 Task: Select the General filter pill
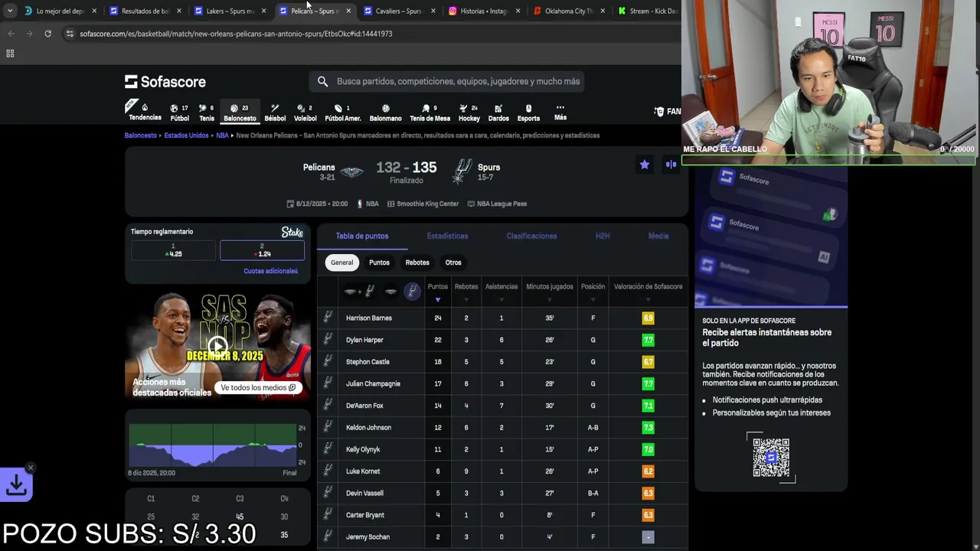tap(341, 262)
